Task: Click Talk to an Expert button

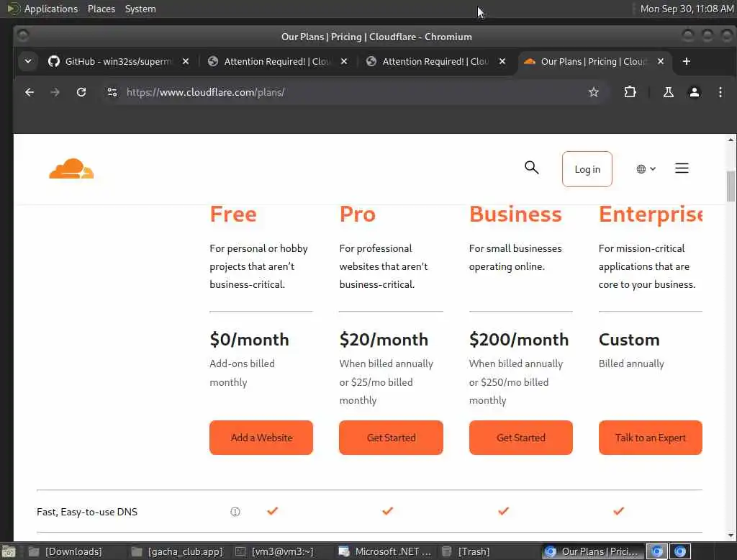Action: (x=651, y=438)
